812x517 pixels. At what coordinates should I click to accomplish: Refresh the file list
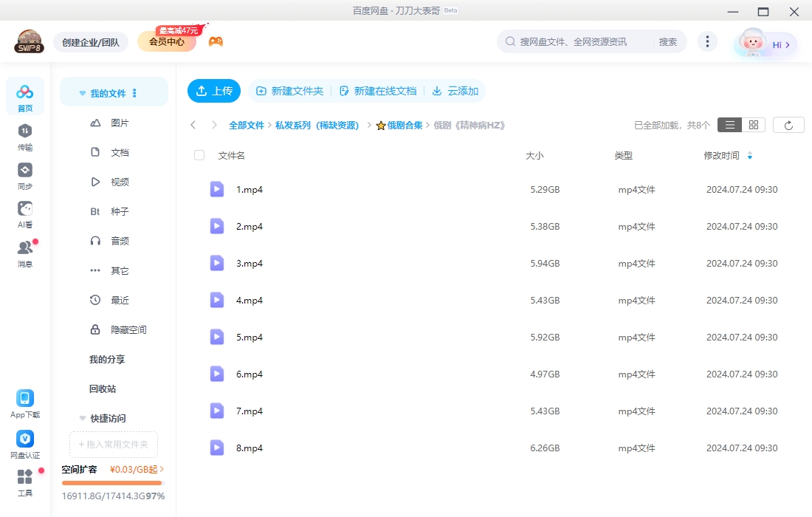[788, 124]
